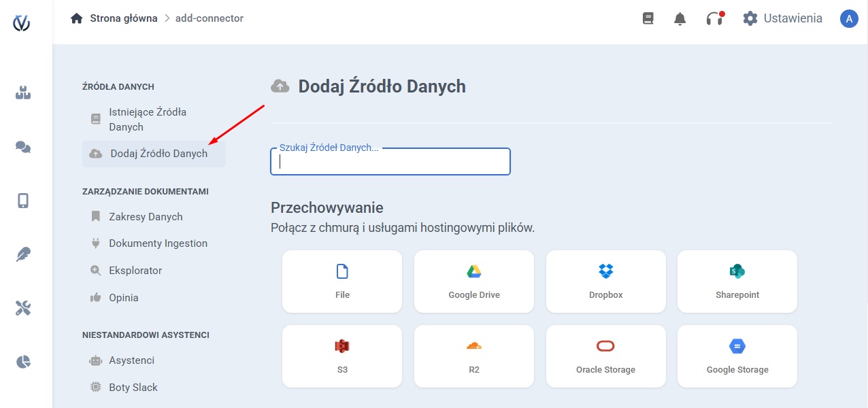
Task: Click the feather sidebar icon
Action: pos(23,254)
